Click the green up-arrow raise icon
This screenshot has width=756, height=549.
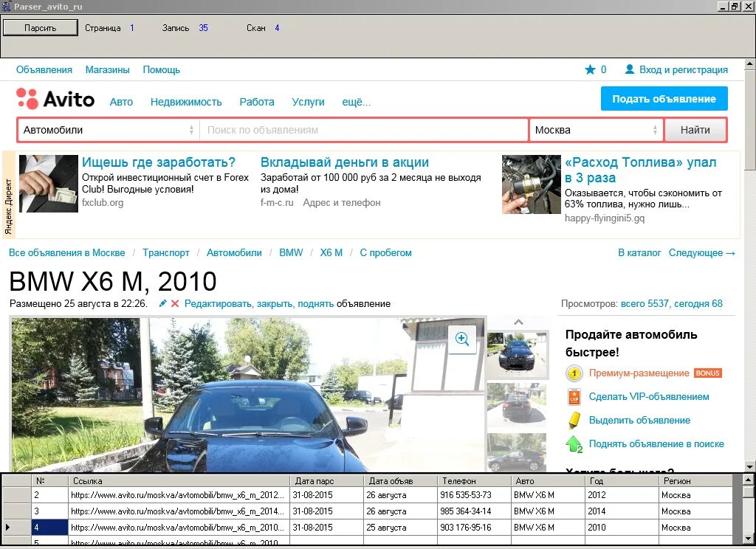tap(574, 444)
